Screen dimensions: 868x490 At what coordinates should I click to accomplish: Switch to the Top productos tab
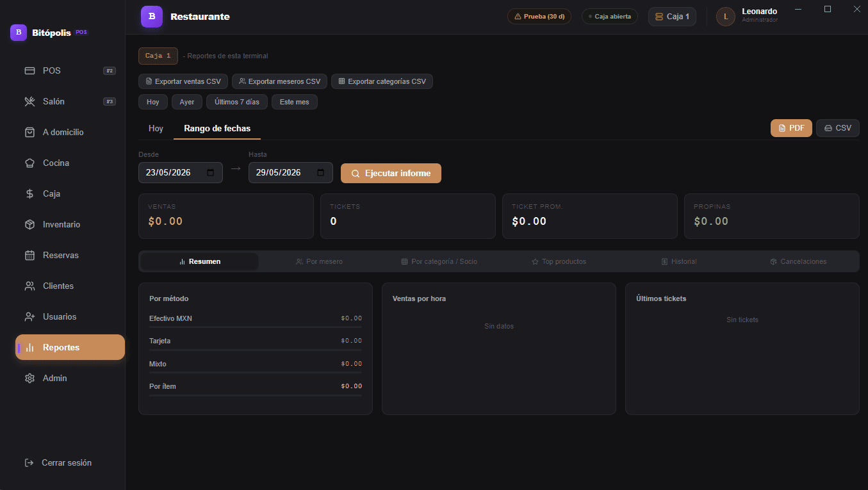coord(559,261)
